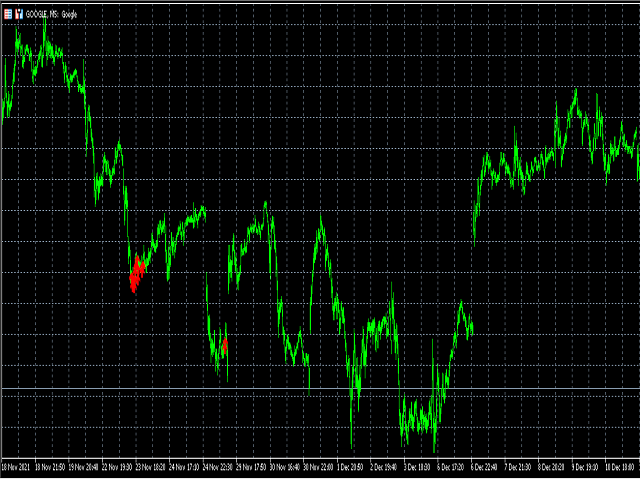Select the 6 Dec 22:40 axis label
Viewport: 640px width, 480px height.
[x=487, y=467]
